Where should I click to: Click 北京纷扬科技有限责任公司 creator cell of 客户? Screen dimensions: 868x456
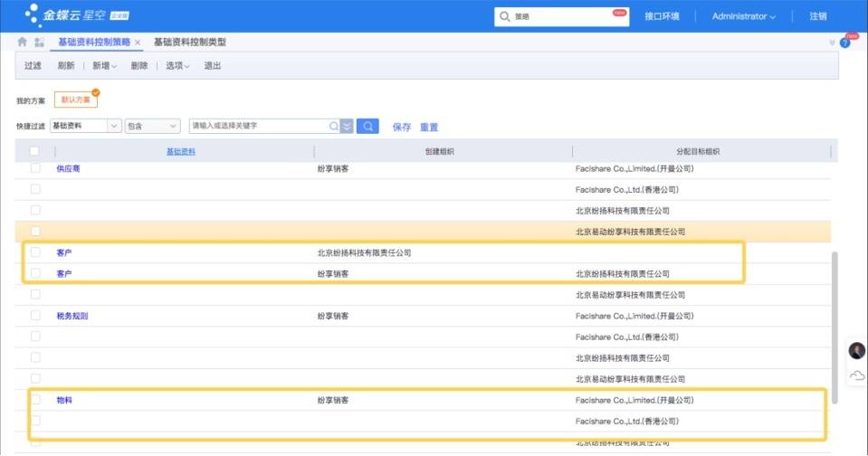(364, 252)
